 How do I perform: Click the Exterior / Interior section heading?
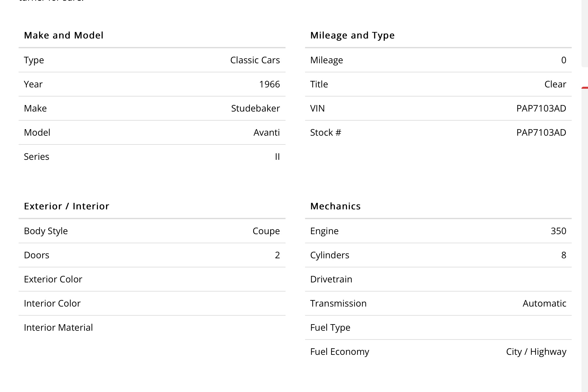pos(67,206)
